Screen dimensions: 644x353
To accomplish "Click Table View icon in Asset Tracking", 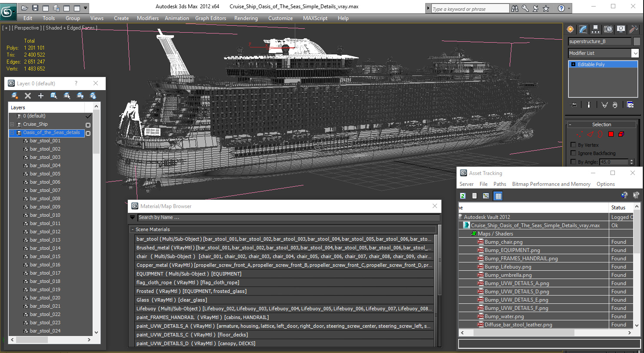I will pyautogui.click(x=498, y=196).
